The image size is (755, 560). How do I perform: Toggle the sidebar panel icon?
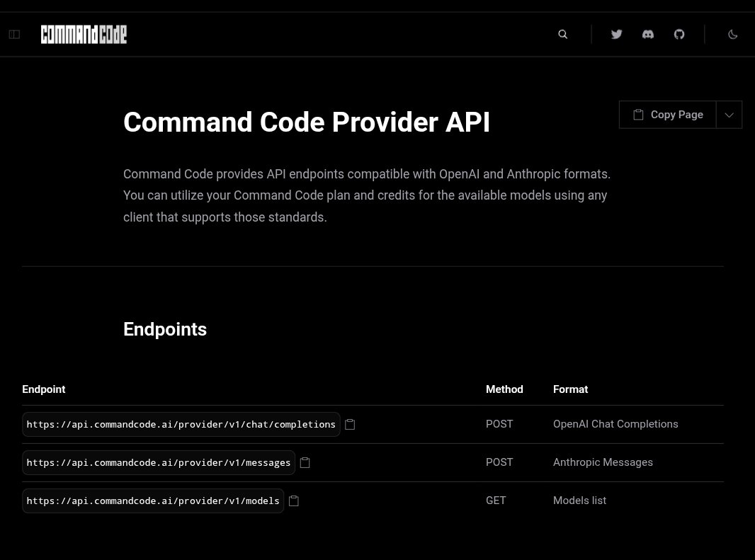14,34
